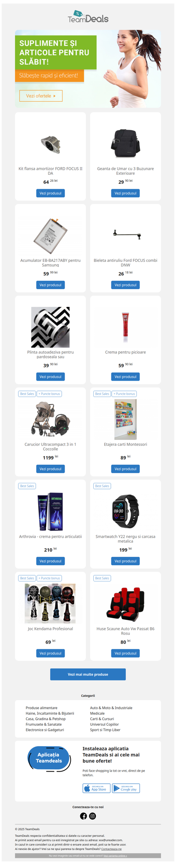Open the Produse alimentare category
176x868 pixels.
point(41,708)
